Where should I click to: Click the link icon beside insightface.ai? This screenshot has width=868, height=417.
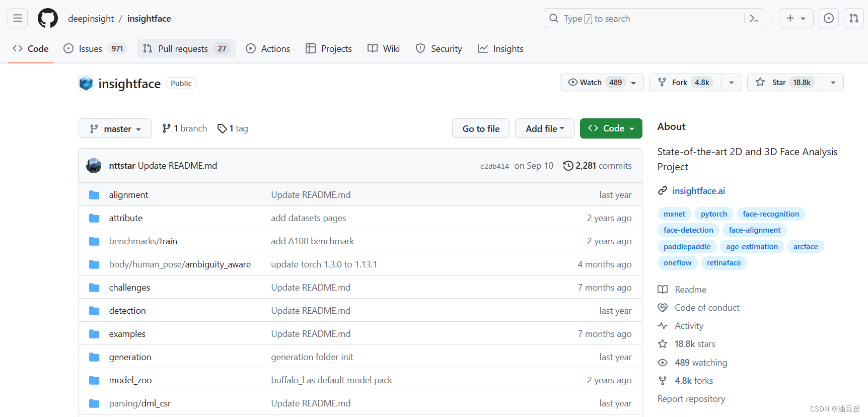point(663,191)
